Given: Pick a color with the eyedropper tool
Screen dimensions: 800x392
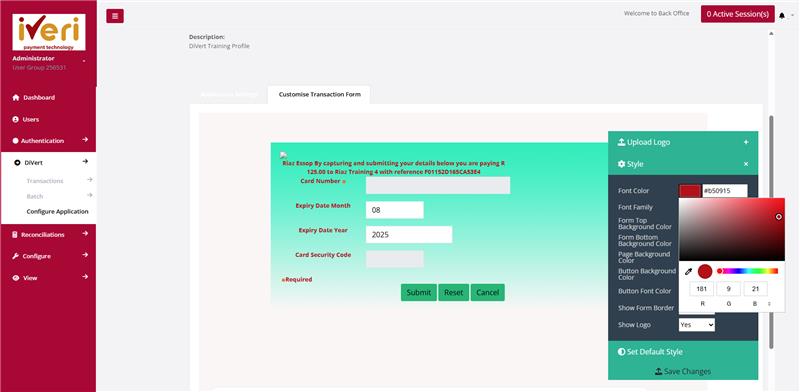Looking at the screenshot, I should tap(688, 272).
